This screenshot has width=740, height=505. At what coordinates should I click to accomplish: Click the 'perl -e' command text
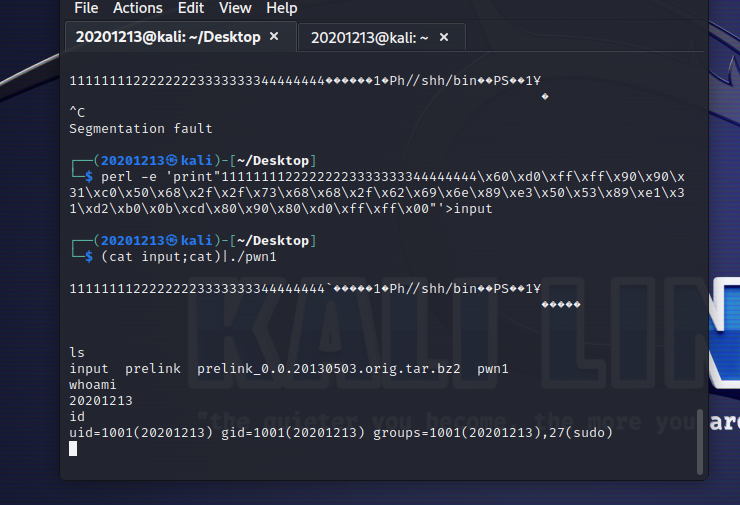129,177
